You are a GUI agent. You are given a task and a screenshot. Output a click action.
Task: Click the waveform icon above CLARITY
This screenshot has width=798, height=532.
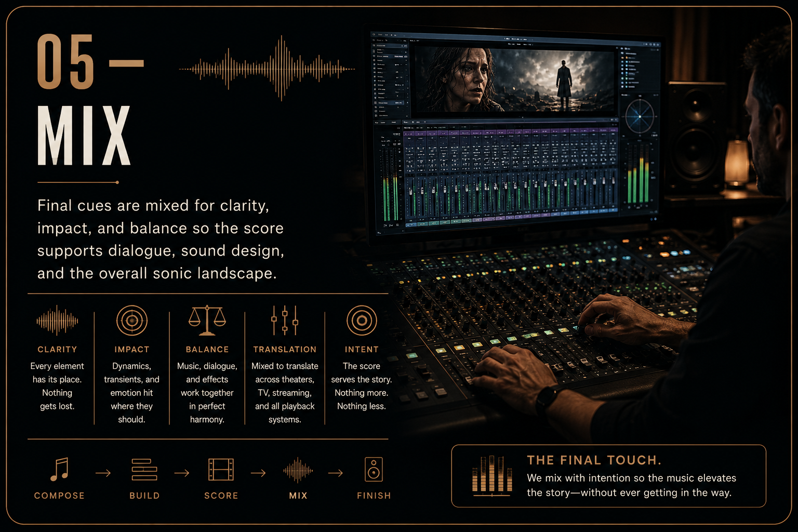57,320
